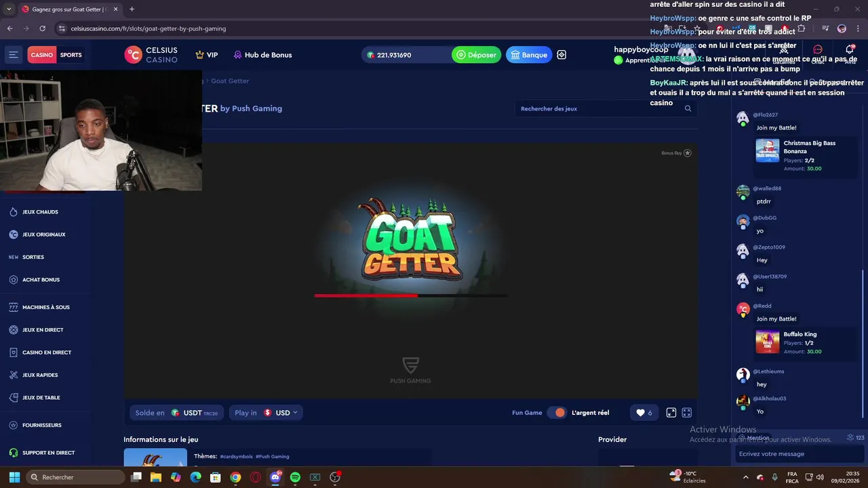The height and width of the screenshot is (488, 868).
Task: Open wallet settings gear icon
Action: (x=561, y=55)
